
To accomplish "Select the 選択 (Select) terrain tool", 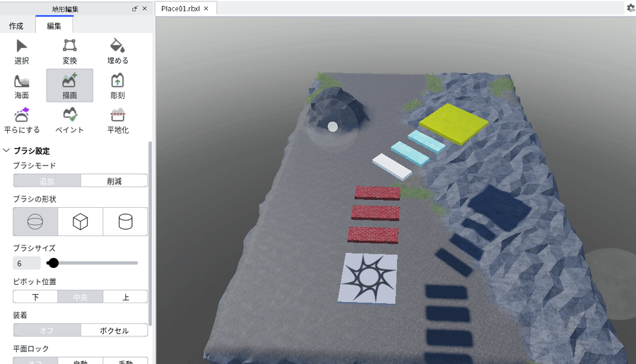I will 21,52.
